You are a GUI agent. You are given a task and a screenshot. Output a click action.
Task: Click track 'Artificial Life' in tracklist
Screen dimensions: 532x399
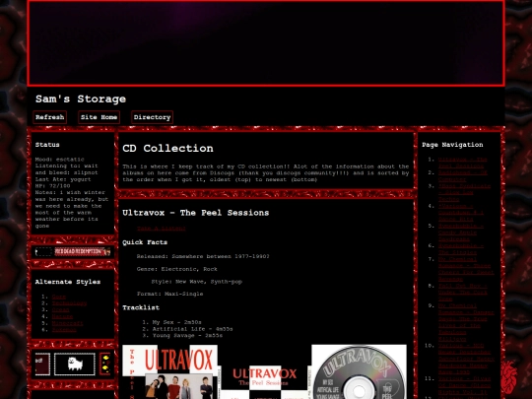click(x=192, y=329)
